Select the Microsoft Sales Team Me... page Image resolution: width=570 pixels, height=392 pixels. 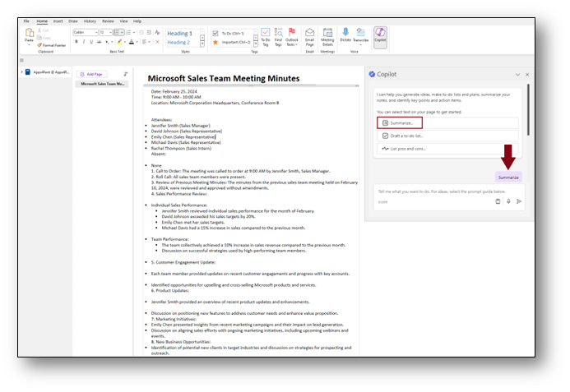[102, 84]
